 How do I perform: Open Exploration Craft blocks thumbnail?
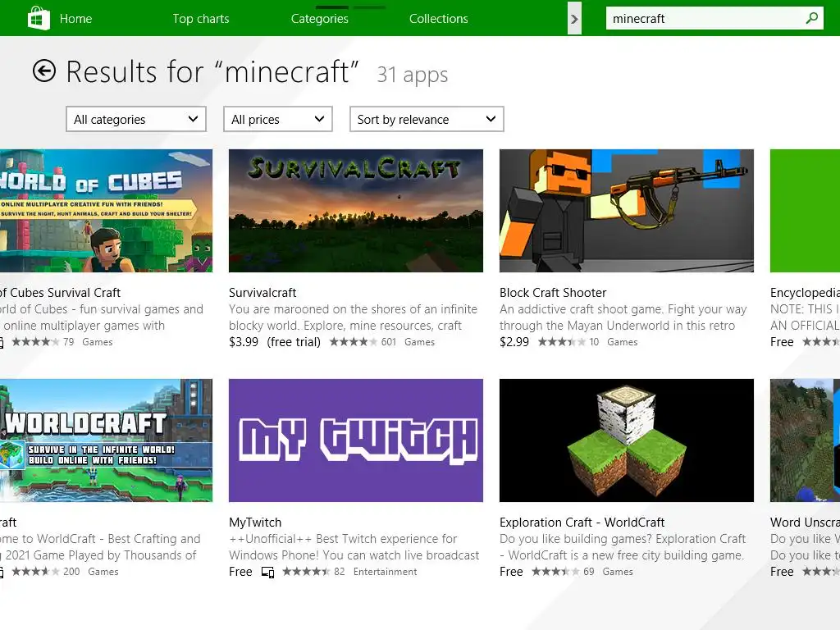click(626, 441)
